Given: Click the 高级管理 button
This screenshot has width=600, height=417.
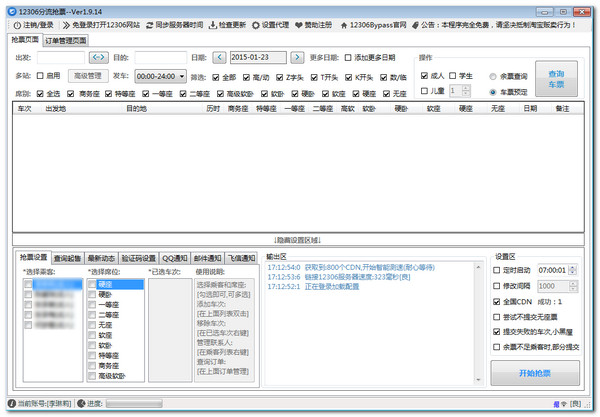Looking at the screenshot, I should [88, 76].
